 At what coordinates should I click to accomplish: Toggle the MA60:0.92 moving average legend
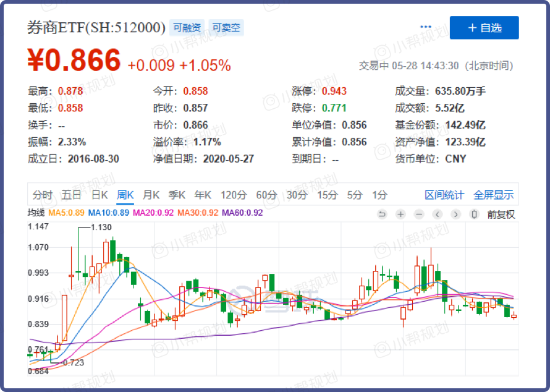(x=242, y=213)
